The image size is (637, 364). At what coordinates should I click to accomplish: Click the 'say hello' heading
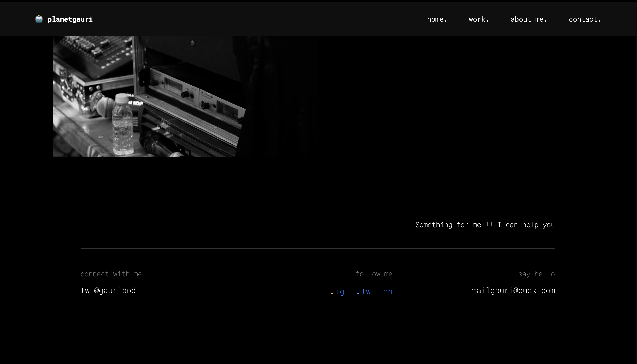pyautogui.click(x=537, y=274)
